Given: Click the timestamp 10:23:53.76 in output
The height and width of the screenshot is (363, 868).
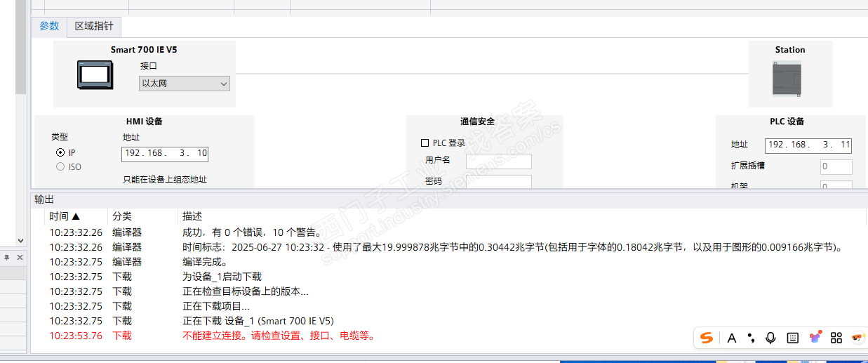Looking at the screenshot, I should (x=76, y=336).
